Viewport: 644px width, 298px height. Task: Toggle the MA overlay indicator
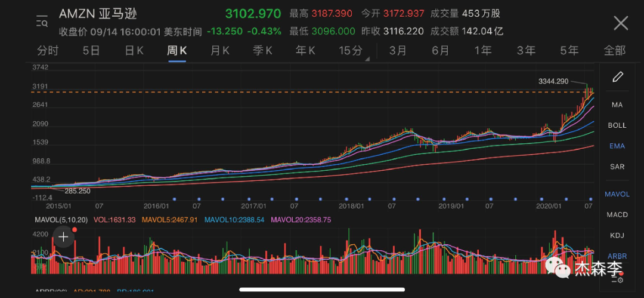click(617, 105)
